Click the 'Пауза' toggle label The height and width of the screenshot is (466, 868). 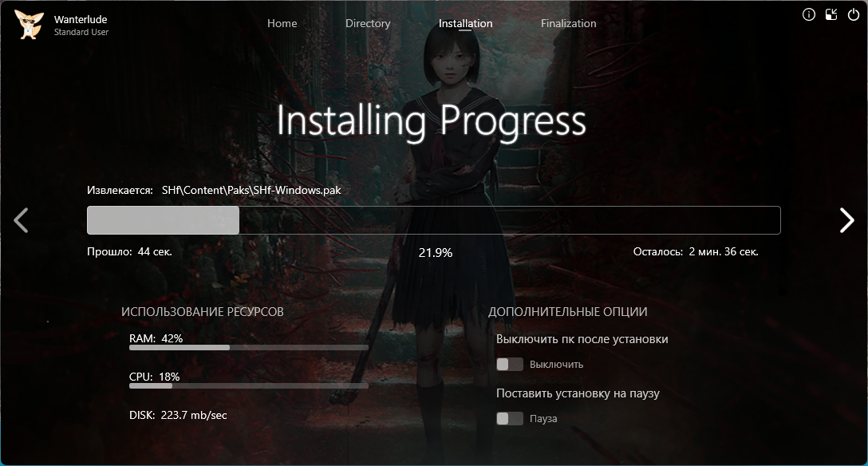(x=543, y=419)
